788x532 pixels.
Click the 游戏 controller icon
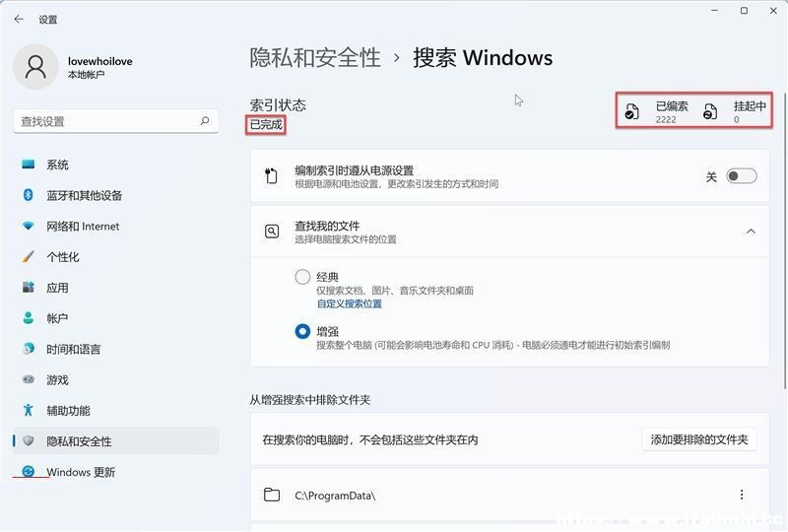29,379
